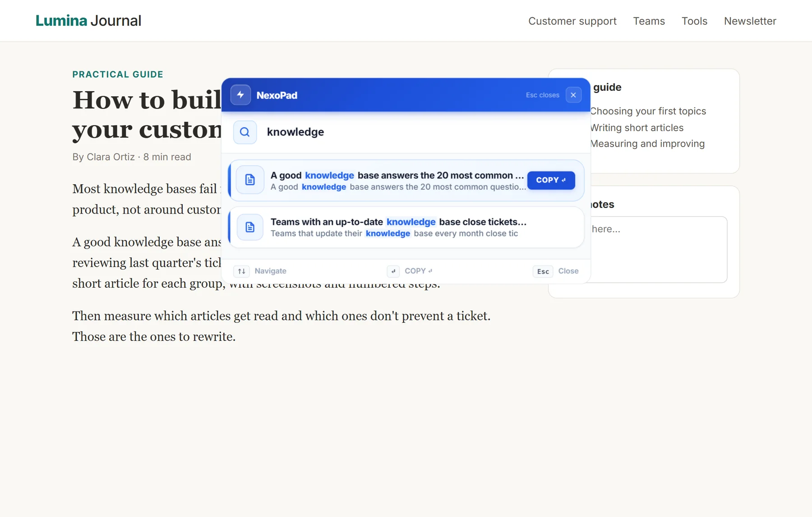Click document icon of "A good knowledge" result

coord(250,180)
